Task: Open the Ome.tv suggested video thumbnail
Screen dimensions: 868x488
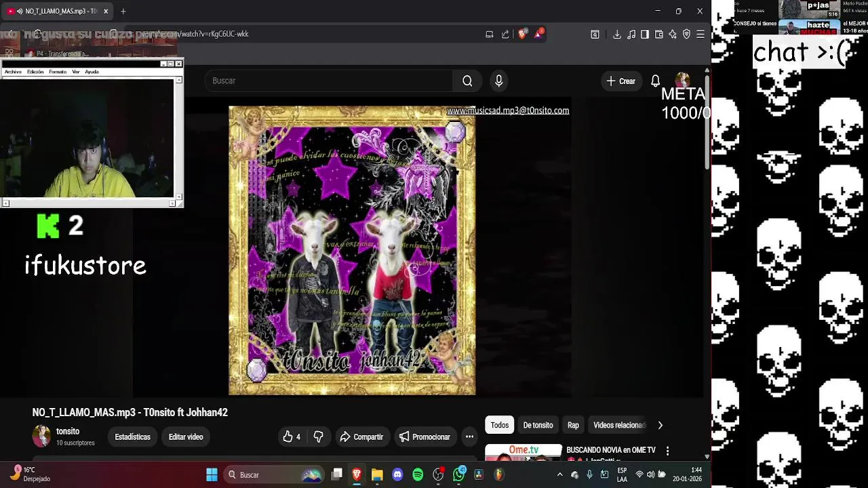Action: pyautogui.click(x=524, y=453)
